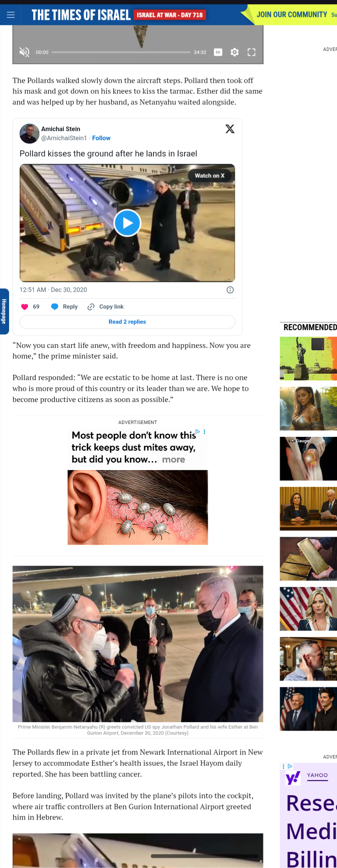This screenshot has height=868, width=337.
Task: Open the X logo in the tweet
Action: click(x=230, y=129)
